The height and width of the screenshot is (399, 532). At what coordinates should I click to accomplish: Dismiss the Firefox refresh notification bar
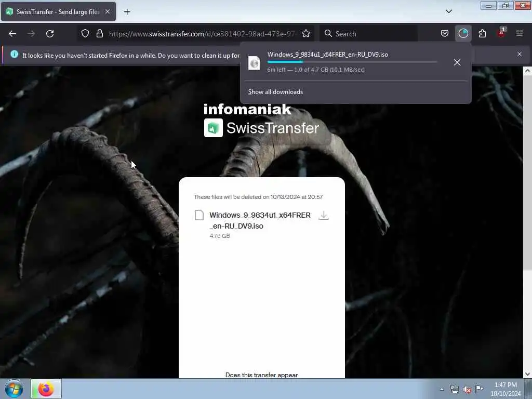[x=520, y=54]
